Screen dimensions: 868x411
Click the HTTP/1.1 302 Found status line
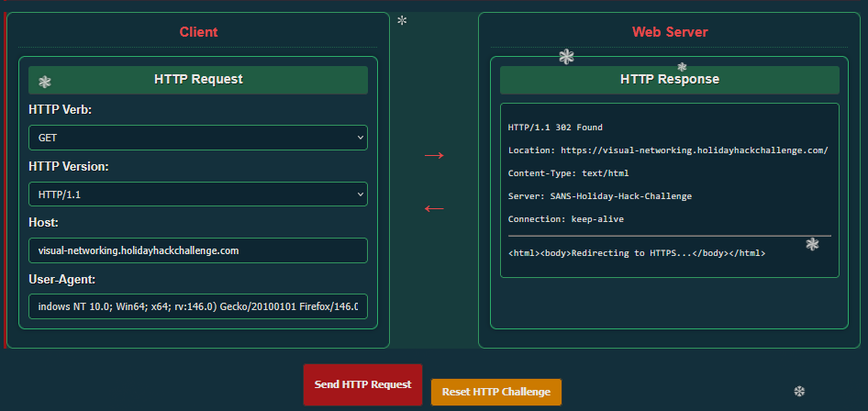tap(555, 128)
